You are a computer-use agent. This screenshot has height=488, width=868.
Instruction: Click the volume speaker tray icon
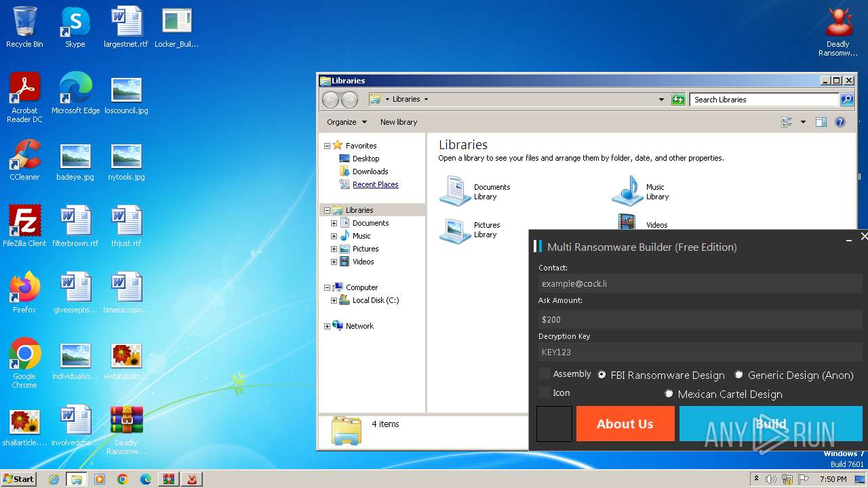tap(772, 479)
